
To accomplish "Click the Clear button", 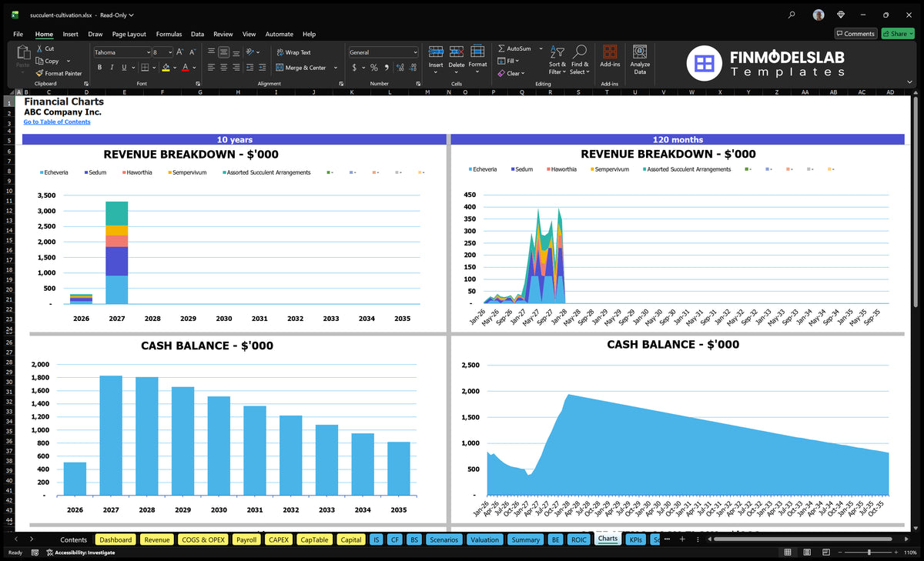I will click(x=510, y=73).
